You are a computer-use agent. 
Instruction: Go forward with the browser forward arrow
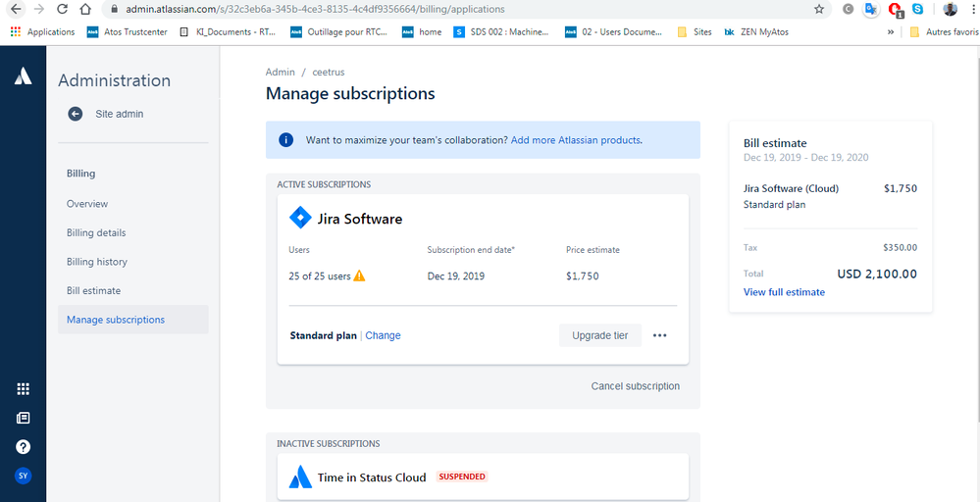pyautogui.click(x=39, y=10)
